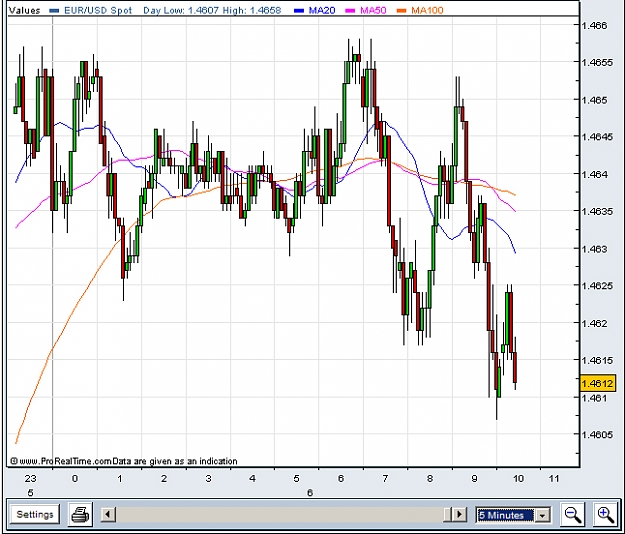Image resolution: width=625 pixels, height=534 pixels.
Task: Click the 9 hour label on time axis
Action: (x=474, y=478)
